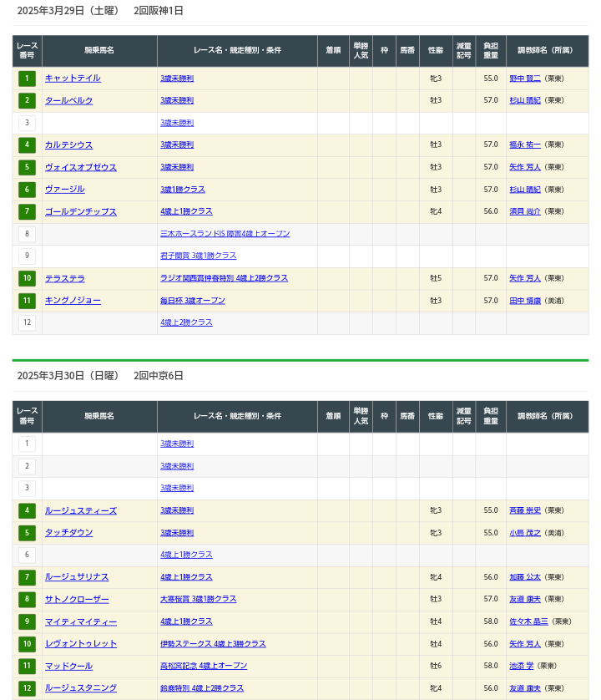
Task: Select heading 2025年3月29日(土曜) 2回阪神1日
Action: 100,11
